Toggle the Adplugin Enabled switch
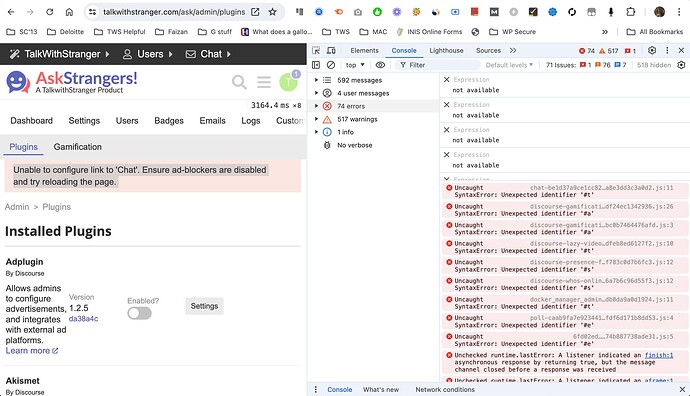 point(139,313)
